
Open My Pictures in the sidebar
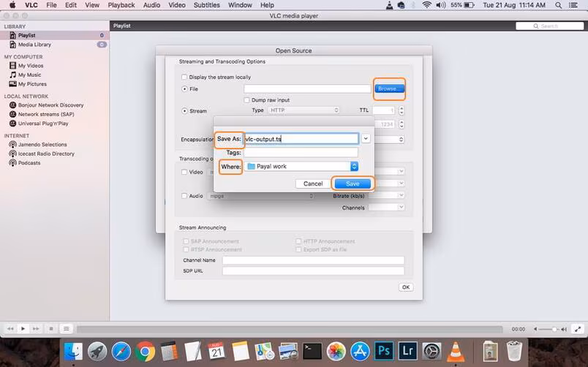point(32,84)
